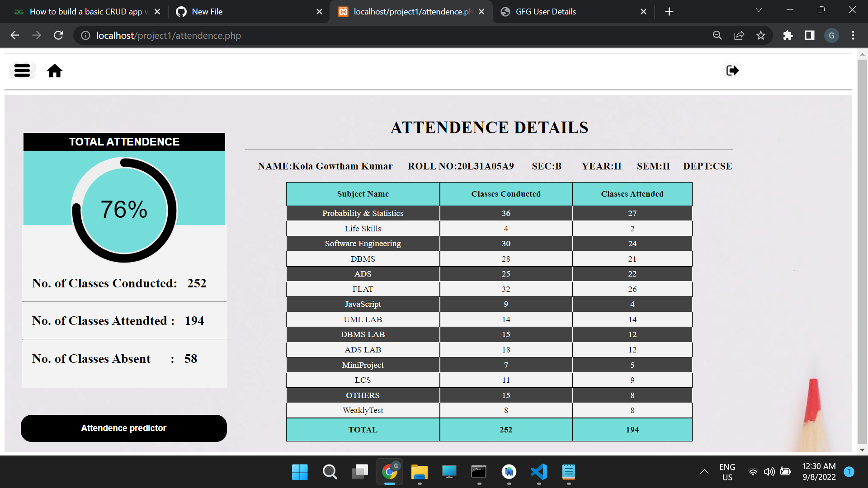Screen dimensions: 868x488
Task: Click the Attendence predictor button
Action: 123,428
